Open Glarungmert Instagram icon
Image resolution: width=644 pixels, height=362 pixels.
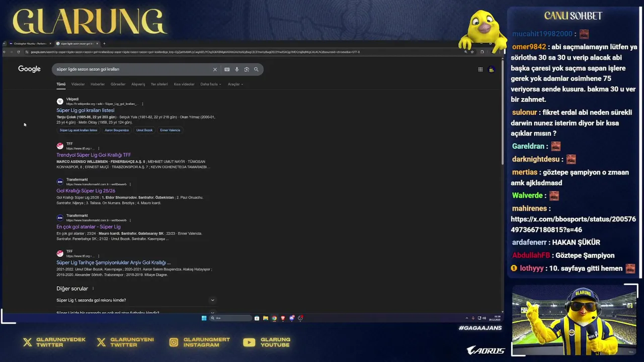point(174,342)
